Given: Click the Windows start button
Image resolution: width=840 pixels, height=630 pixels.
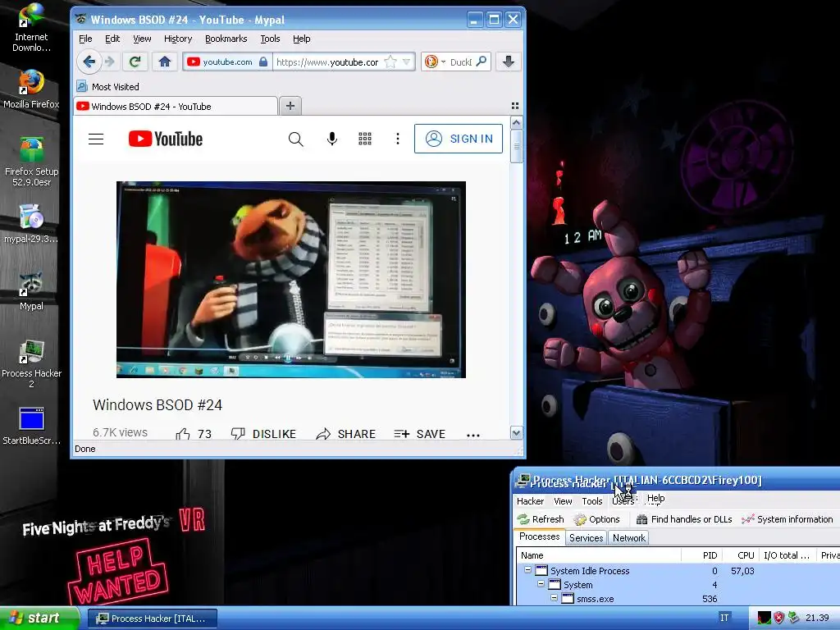Looking at the screenshot, I should [39, 618].
